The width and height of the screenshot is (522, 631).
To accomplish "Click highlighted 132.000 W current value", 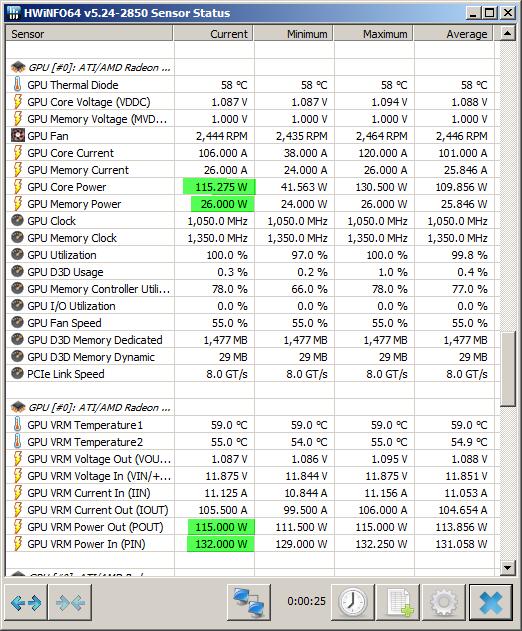I will coord(221,544).
